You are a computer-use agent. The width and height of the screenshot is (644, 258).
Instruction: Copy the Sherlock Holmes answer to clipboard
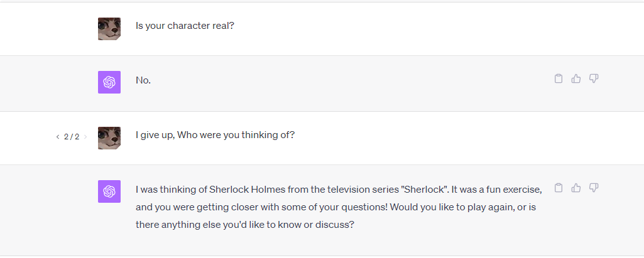558,188
